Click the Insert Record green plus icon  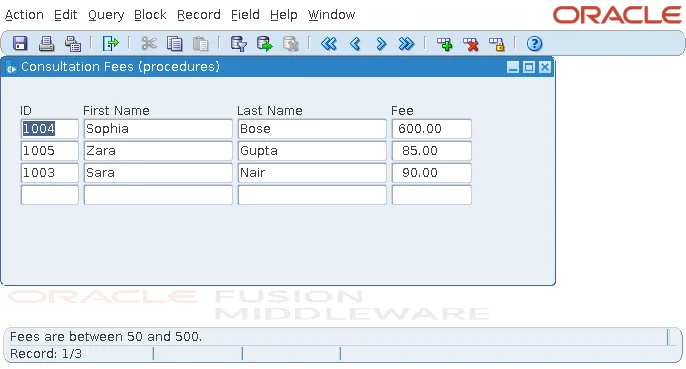tap(444, 44)
